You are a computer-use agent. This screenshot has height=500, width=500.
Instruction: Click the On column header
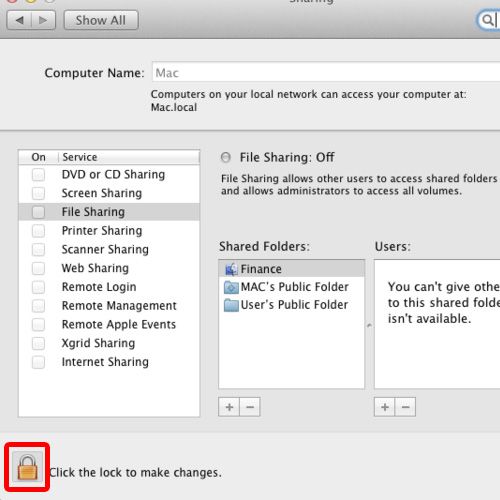click(39, 157)
